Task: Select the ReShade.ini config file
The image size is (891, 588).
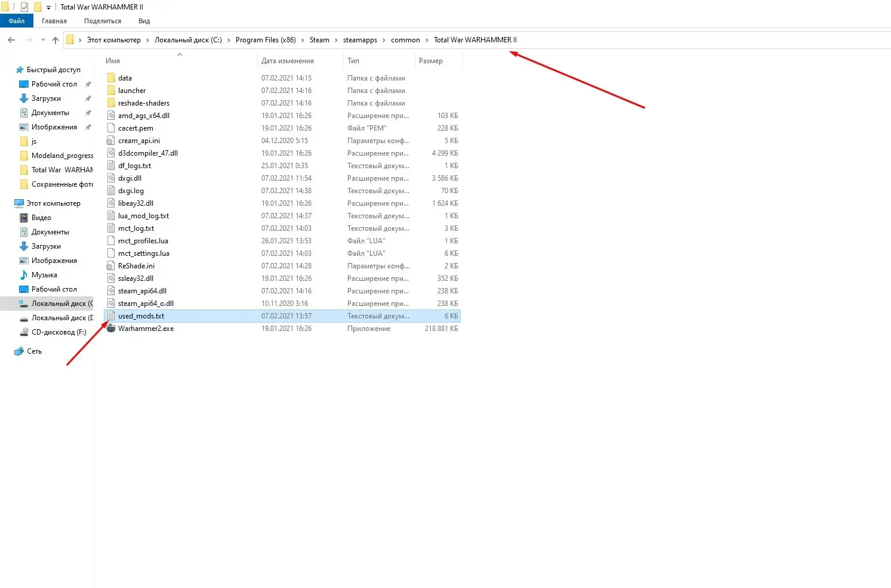Action: pos(136,266)
